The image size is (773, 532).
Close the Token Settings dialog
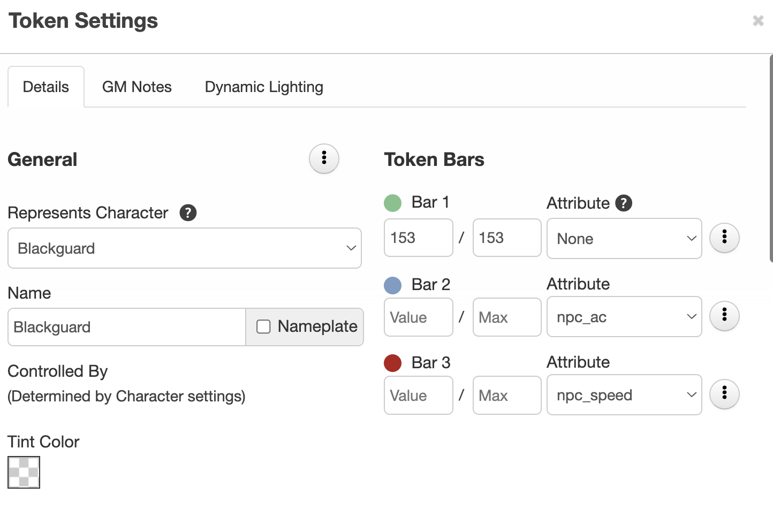758,21
